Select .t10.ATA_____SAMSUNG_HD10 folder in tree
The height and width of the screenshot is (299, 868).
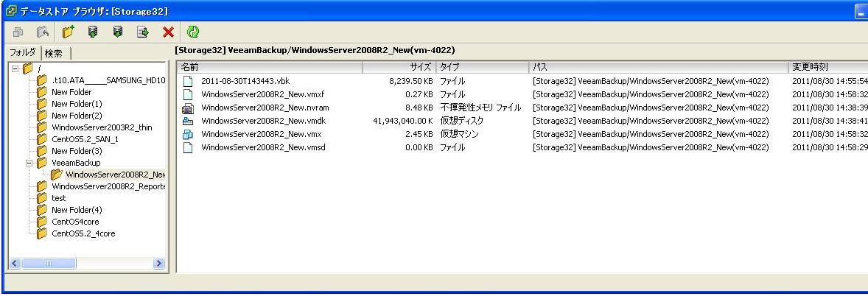click(108, 80)
